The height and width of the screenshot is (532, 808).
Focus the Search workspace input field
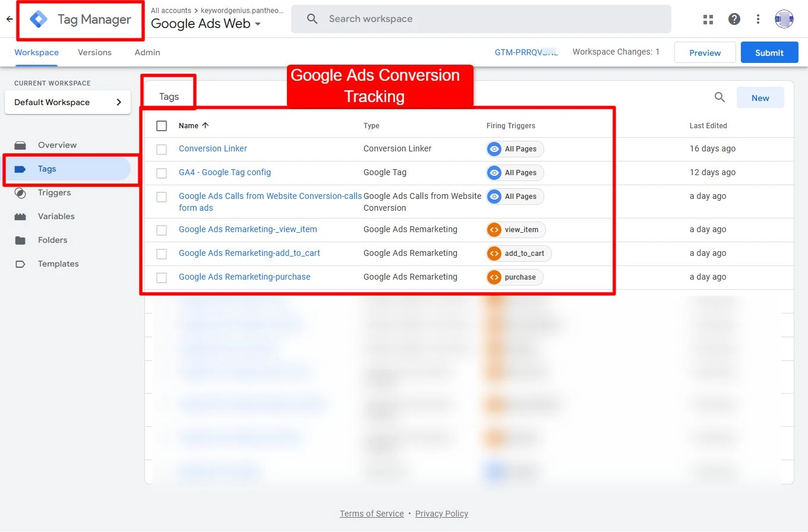[481, 19]
